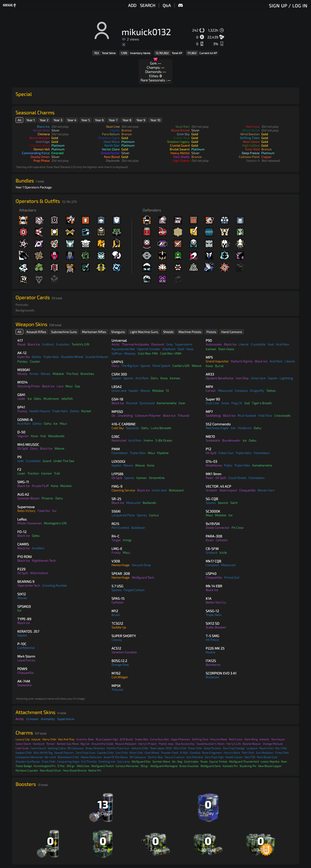This screenshot has width=311, height=868.
Task: Select the Castle wall defender icon
Action: pos(193,220)
